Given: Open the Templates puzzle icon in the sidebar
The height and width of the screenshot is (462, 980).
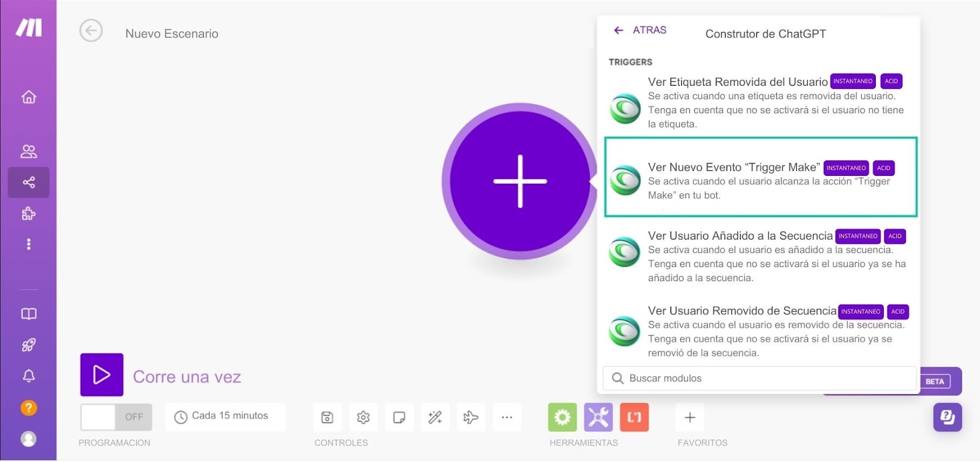Looking at the screenshot, I should tap(29, 213).
